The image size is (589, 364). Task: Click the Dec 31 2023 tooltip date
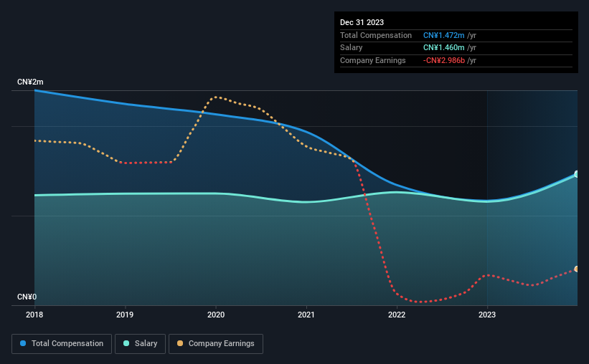tap(362, 22)
